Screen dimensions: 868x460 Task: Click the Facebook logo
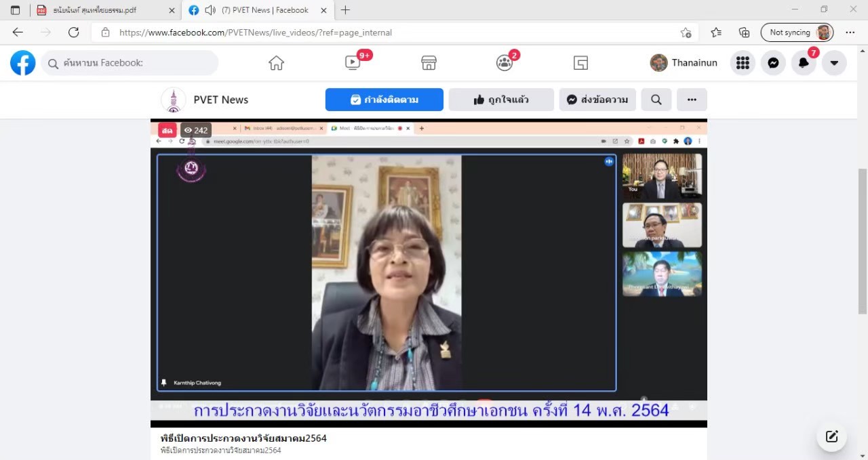click(23, 63)
